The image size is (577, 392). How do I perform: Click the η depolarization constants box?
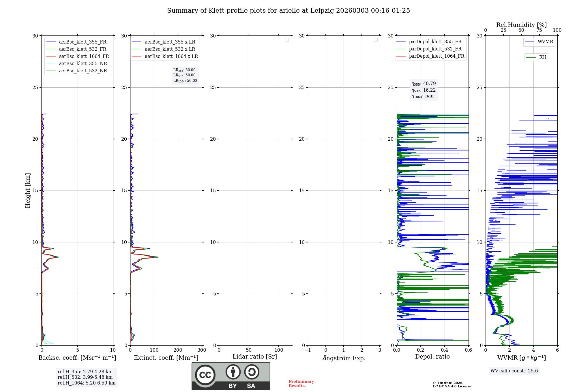pos(423,90)
